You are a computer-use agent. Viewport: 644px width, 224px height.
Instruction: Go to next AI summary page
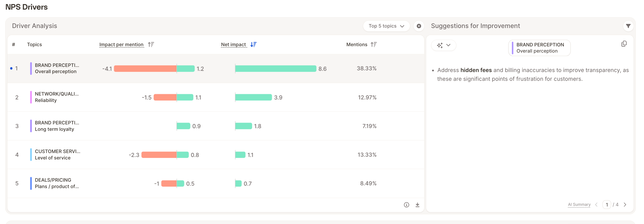[x=625, y=205]
